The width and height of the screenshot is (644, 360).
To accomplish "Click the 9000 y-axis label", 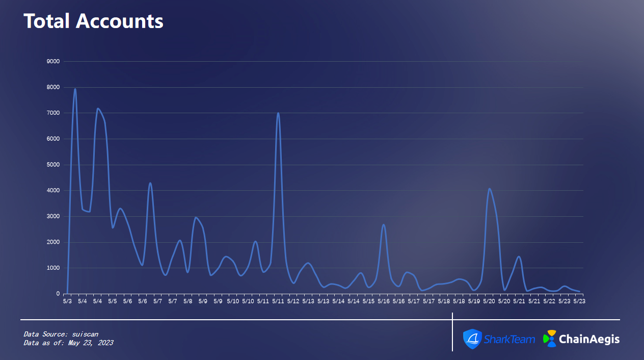I will tap(53, 61).
